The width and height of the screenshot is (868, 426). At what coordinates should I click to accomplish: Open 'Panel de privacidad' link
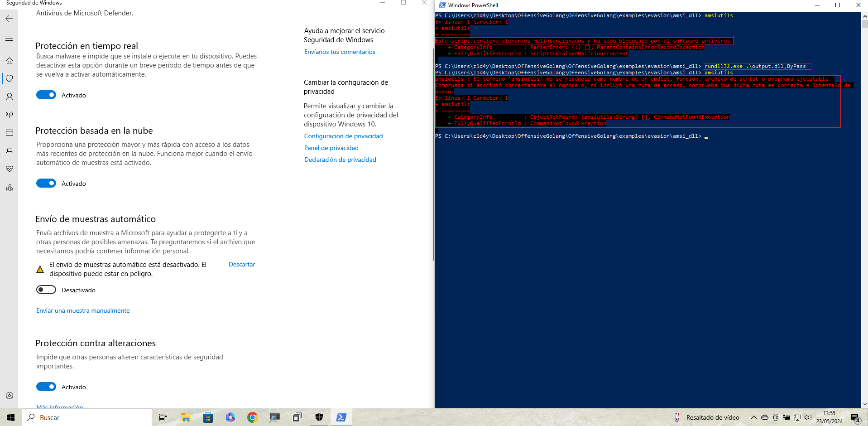[331, 148]
